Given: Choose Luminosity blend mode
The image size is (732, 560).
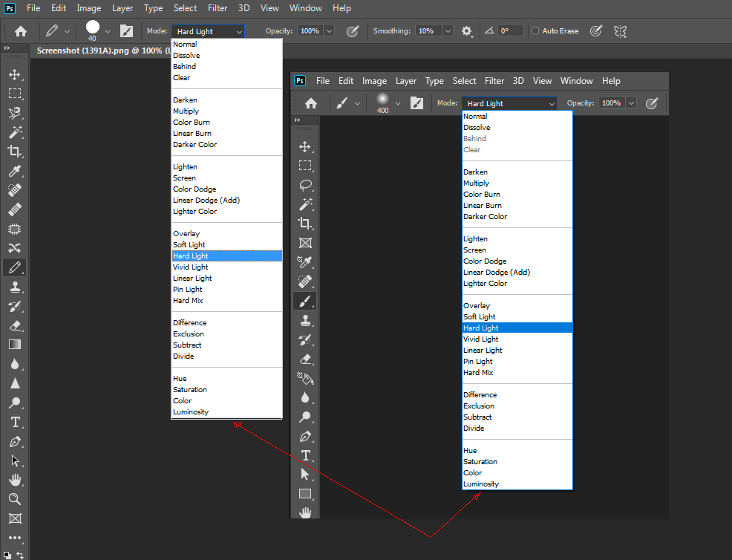Looking at the screenshot, I should point(190,411).
